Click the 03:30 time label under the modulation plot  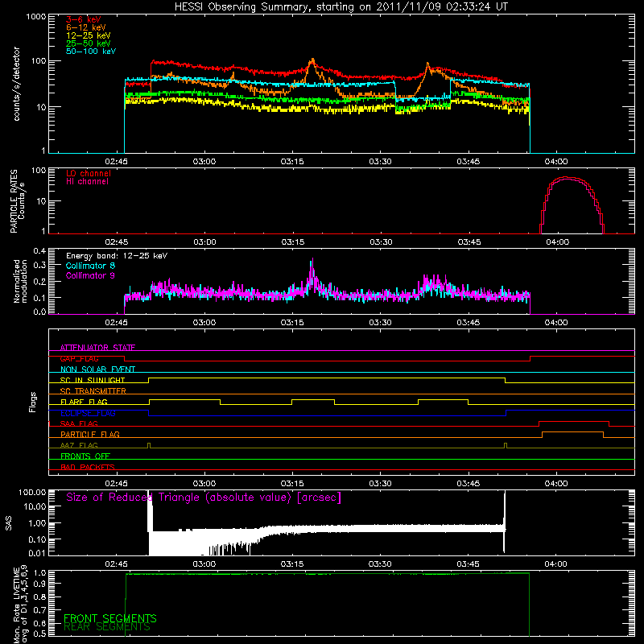380,323
